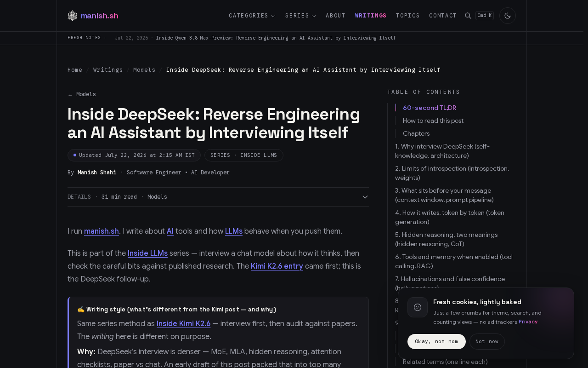This screenshot has height=368, width=588.
Task: Accept cookies with Okay, nom nom
Action: pyautogui.click(x=436, y=341)
